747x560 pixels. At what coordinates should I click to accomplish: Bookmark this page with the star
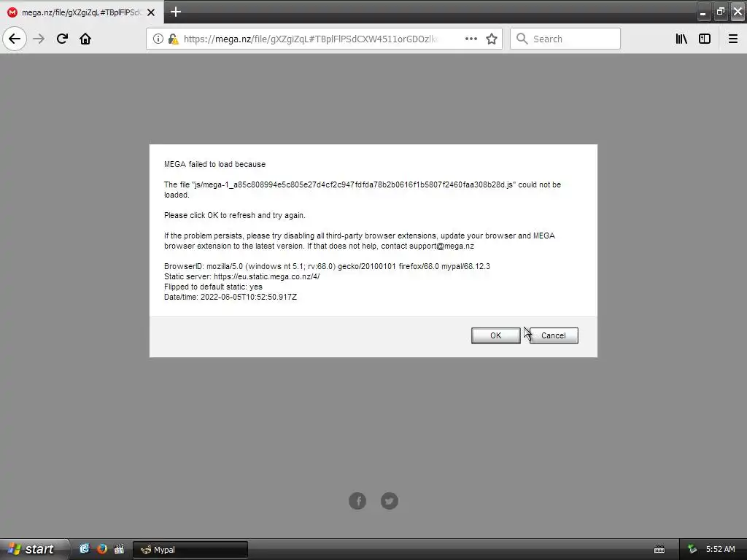point(492,39)
